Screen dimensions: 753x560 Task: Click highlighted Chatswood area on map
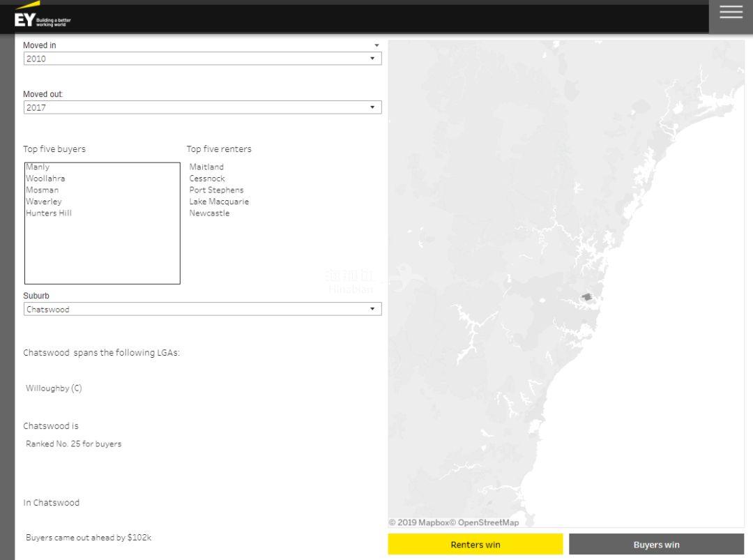coord(587,297)
